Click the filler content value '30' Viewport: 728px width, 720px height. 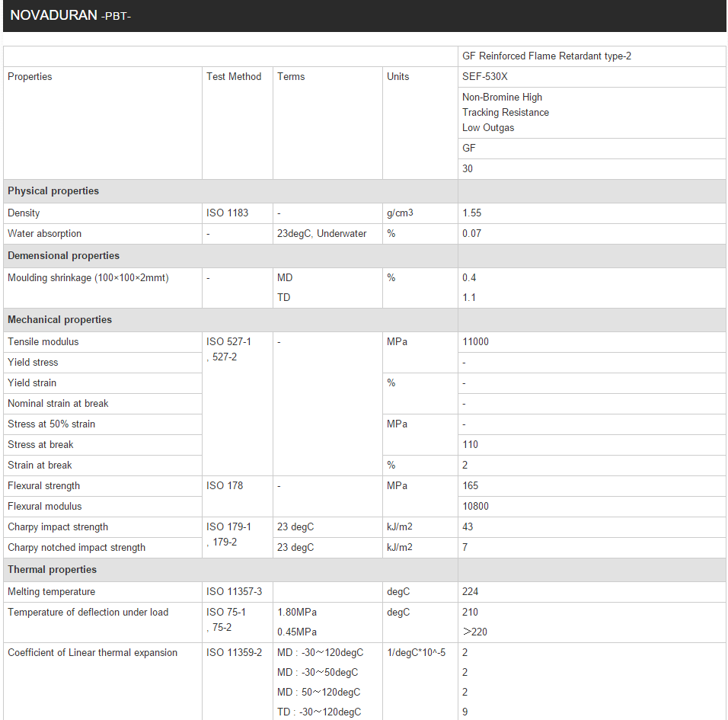coord(467,168)
